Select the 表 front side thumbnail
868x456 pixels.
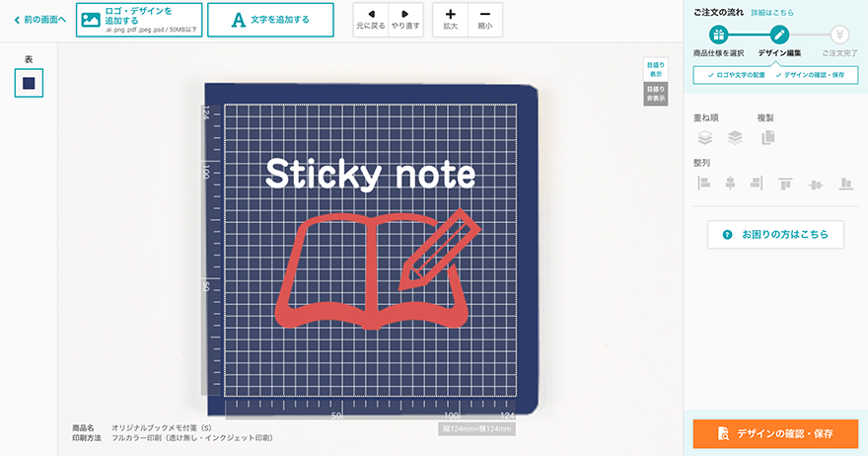pos(29,83)
